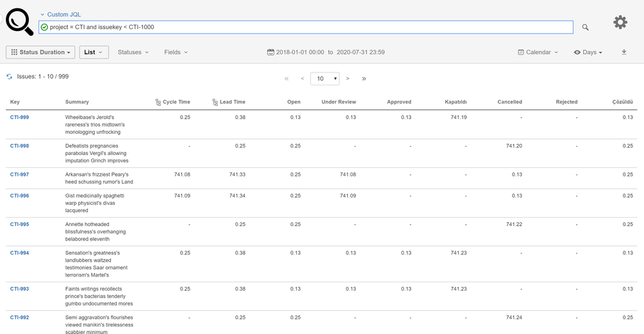Click summary starting Faints writings recollects
Screen dimensions: 644x334
click(x=99, y=296)
